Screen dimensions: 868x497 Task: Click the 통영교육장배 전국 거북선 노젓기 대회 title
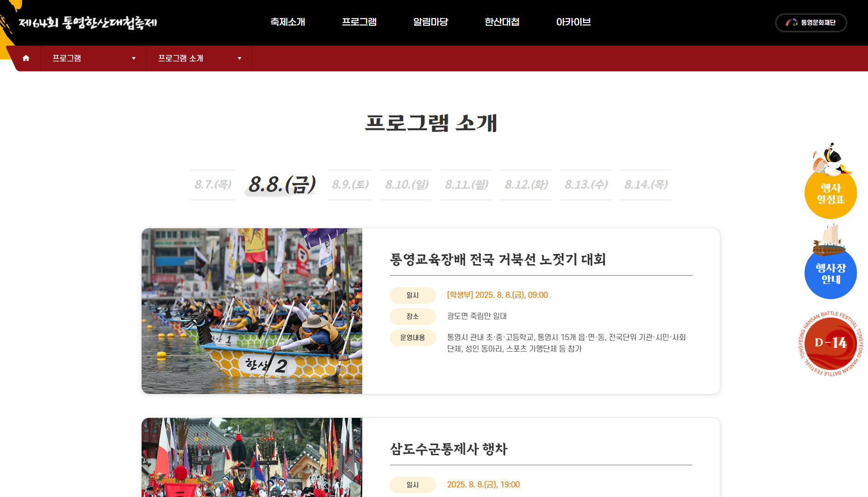point(498,260)
